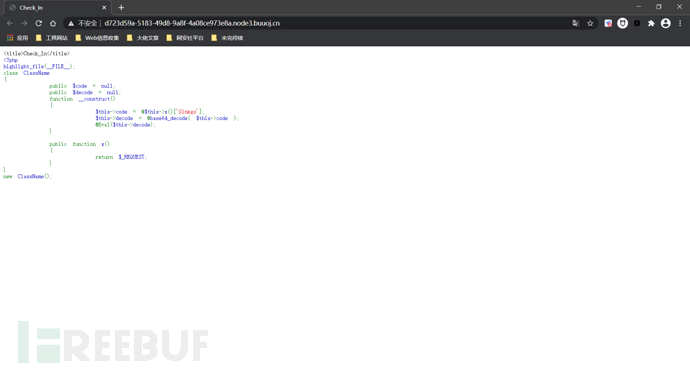
Task: Close the Check_In tab
Action: (x=104, y=7)
